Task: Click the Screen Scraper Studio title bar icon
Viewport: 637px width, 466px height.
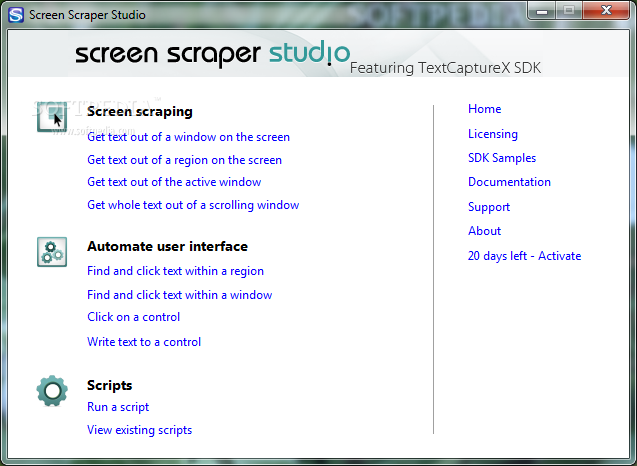Action: tap(16, 15)
